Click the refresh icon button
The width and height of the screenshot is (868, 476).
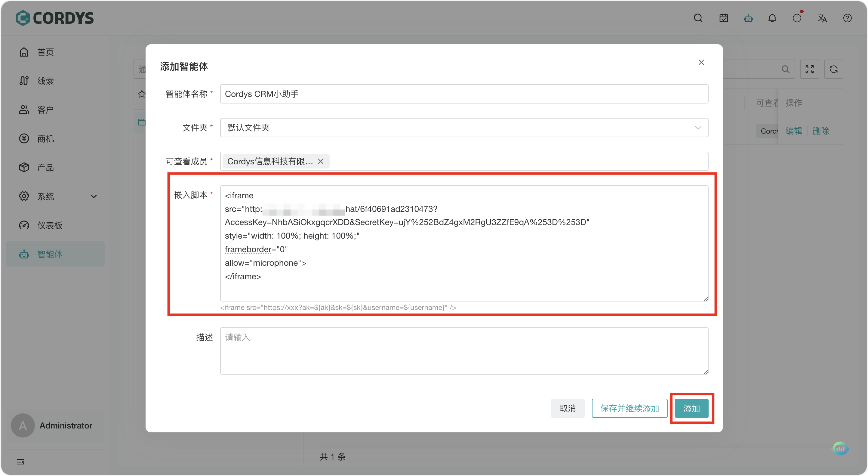pyautogui.click(x=833, y=69)
